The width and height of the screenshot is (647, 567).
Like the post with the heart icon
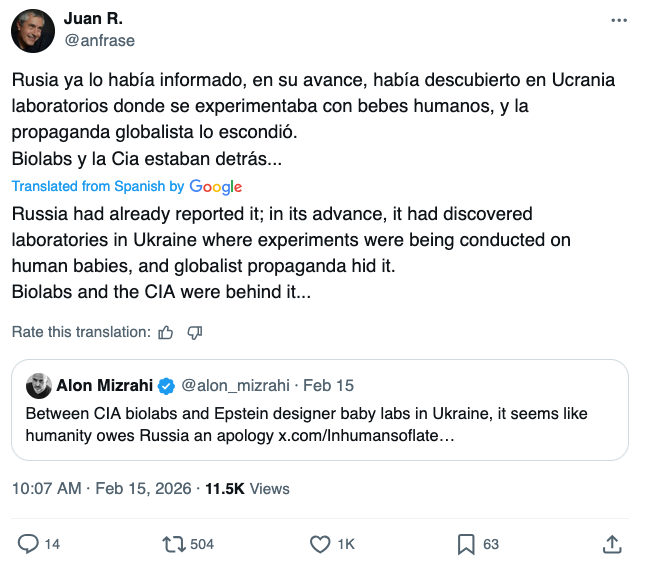click(x=320, y=544)
